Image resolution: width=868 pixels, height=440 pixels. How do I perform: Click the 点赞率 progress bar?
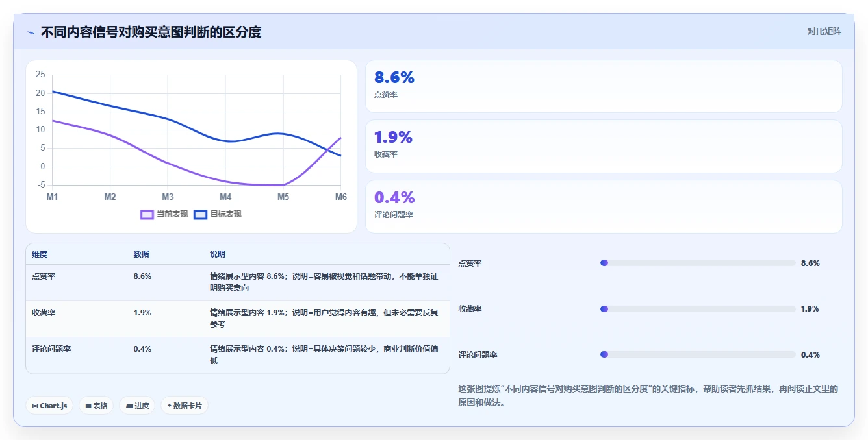698,263
